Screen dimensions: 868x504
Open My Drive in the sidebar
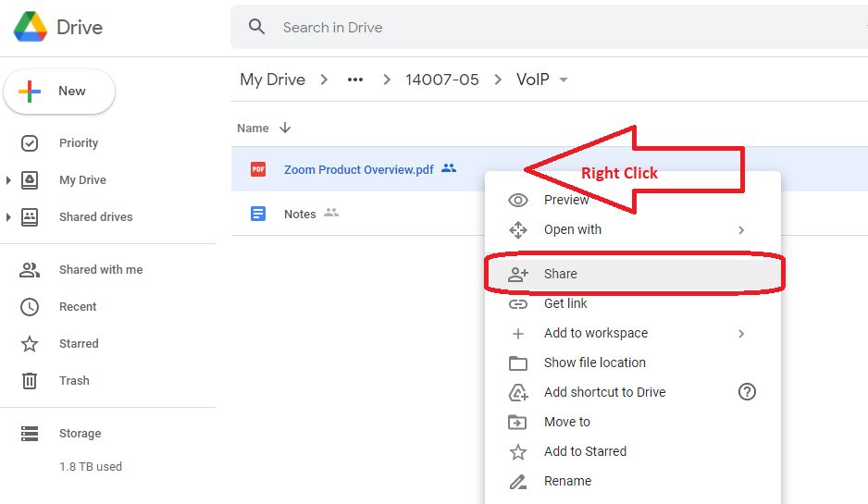[82, 179]
